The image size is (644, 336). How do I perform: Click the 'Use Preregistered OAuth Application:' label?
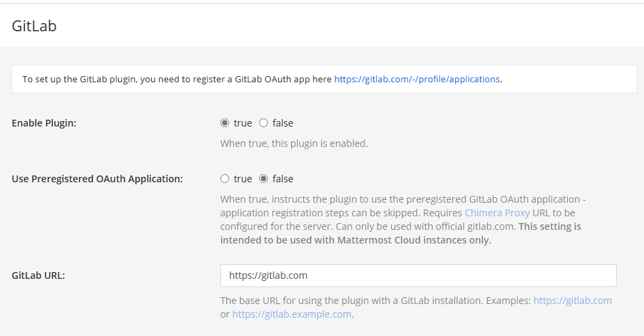point(97,179)
